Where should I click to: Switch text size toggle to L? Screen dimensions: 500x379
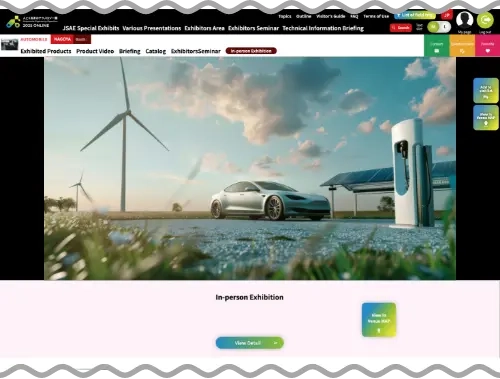point(445,27)
